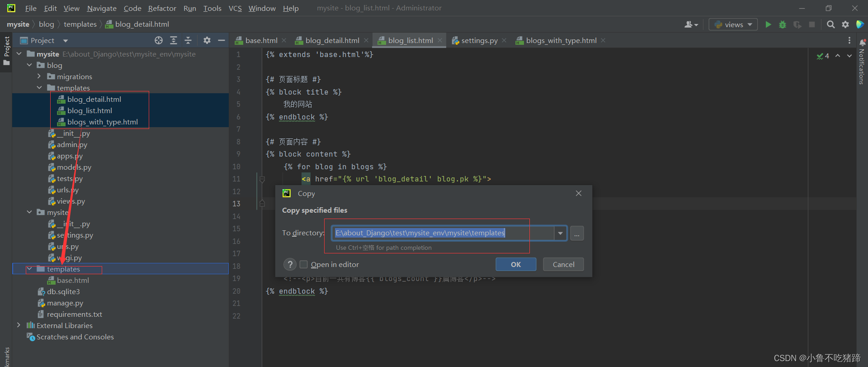Open the Refactor menu
This screenshot has height=367, width=868.
coord(162,8)
